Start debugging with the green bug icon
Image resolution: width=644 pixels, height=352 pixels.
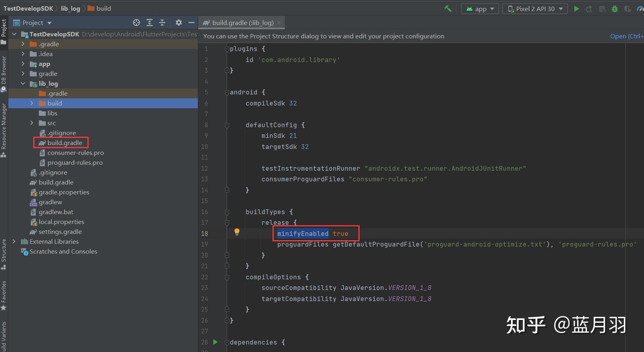pyautogui.click(x=615, y=9)
